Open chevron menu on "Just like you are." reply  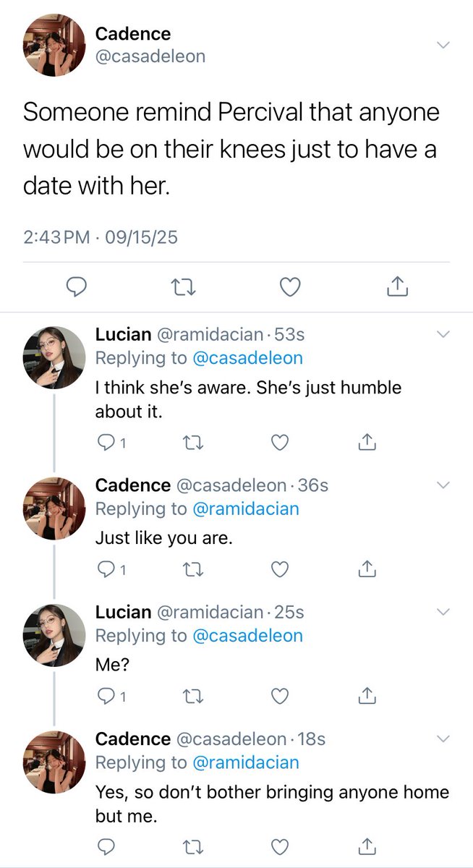444,485
